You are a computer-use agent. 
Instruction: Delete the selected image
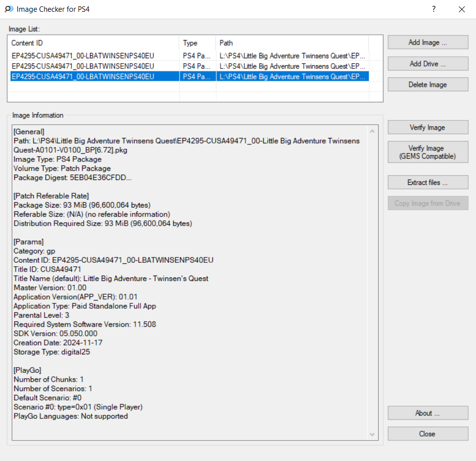428,85
